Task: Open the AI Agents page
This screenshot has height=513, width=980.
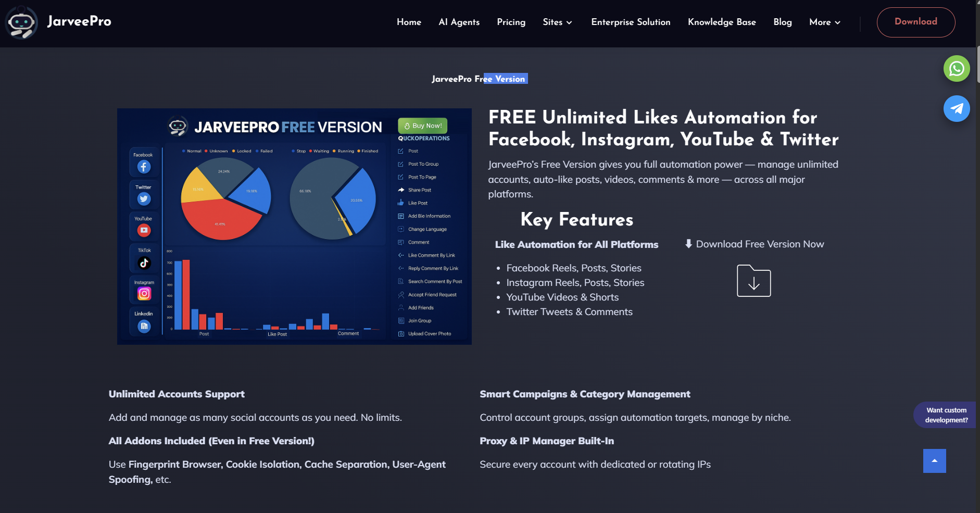Action: pyautogui.click(x=459, y=22)
